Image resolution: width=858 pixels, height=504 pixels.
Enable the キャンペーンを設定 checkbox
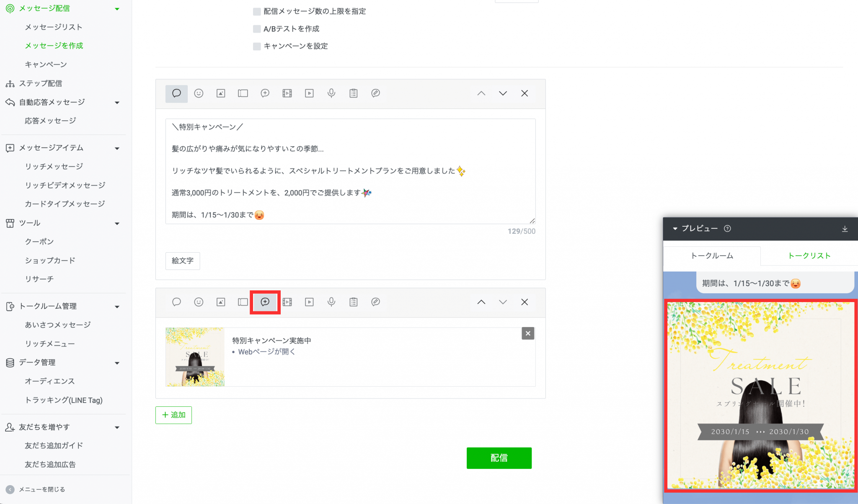(257, 46)
